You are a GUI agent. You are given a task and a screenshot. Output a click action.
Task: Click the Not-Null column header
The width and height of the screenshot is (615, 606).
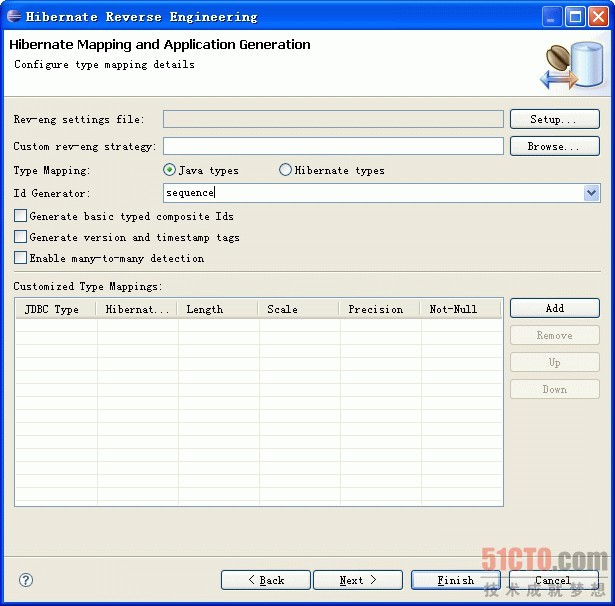coord(460,309)
